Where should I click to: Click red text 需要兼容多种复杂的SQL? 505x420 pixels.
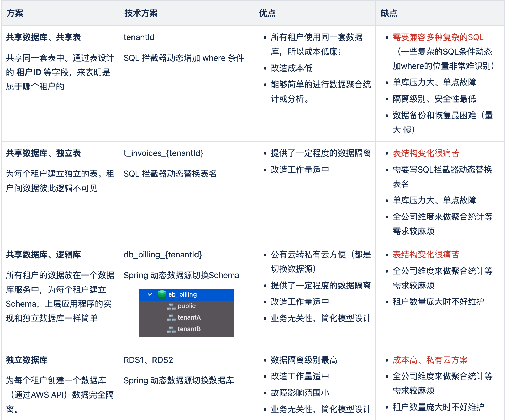(x=438, y=37)
